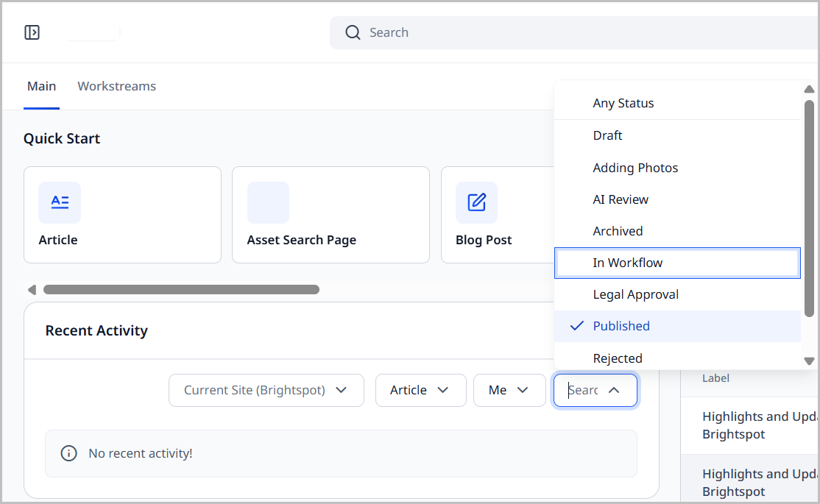Open the Current Site (Brightspot) dropdown

click(x=266, y=390)
